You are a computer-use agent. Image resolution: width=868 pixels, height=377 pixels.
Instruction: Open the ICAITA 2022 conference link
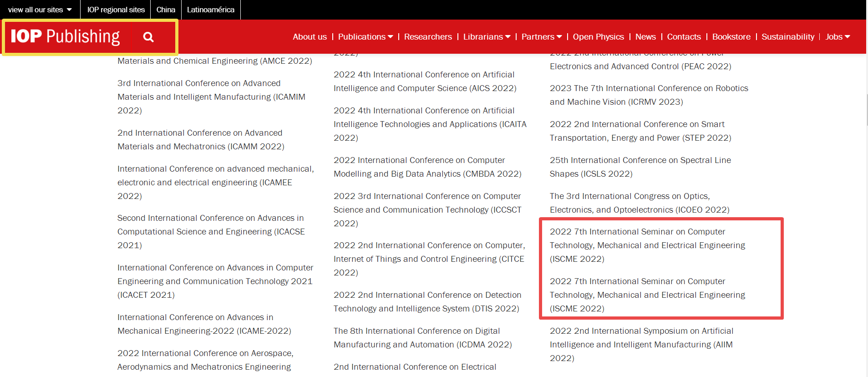click(430, 124)
